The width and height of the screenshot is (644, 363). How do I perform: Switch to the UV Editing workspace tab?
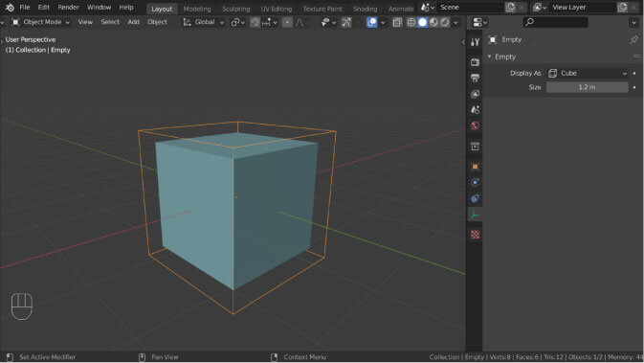pyautogui.click(x=276, y=9)
